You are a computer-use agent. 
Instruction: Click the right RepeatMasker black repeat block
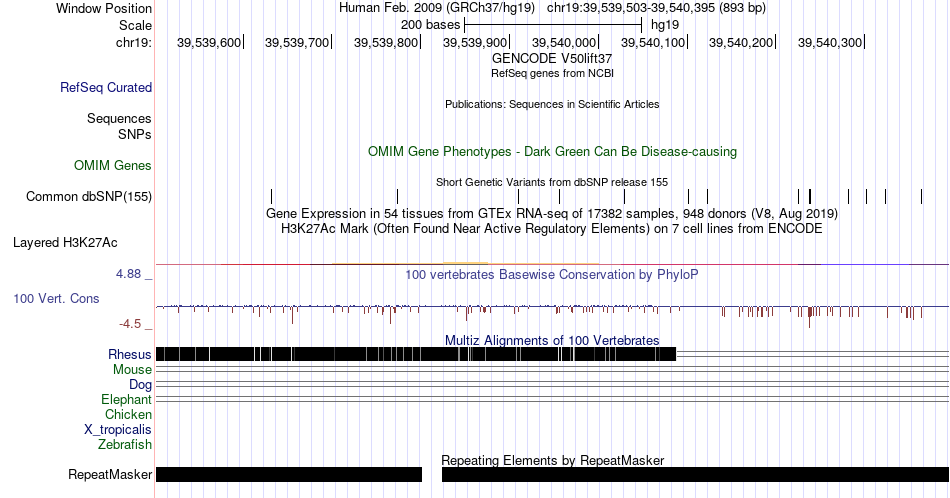point(696,474)
